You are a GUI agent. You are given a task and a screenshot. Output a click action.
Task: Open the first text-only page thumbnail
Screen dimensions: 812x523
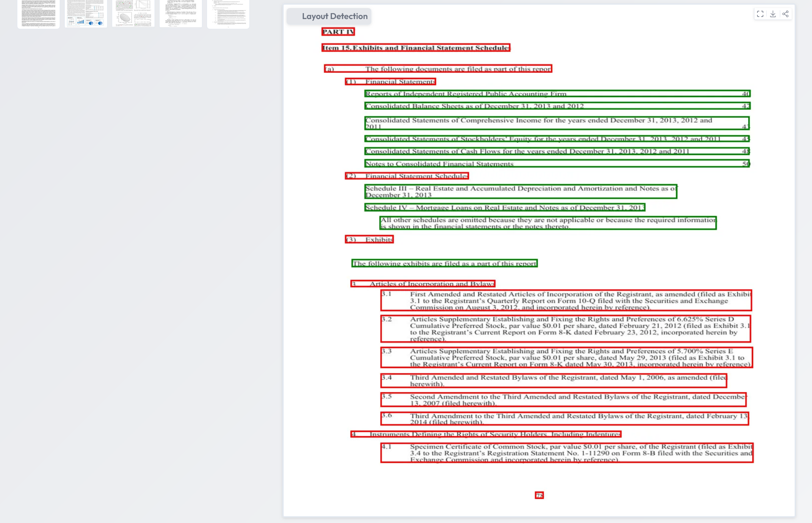39,14
